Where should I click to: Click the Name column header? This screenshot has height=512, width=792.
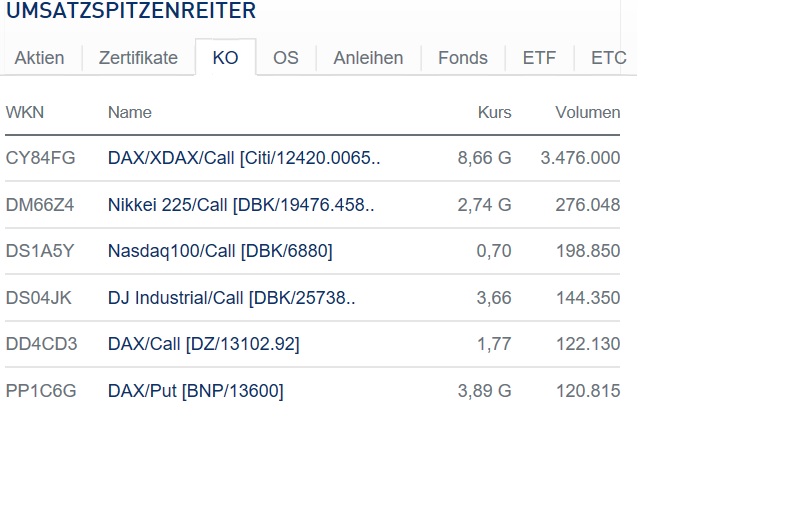point(130,113)
